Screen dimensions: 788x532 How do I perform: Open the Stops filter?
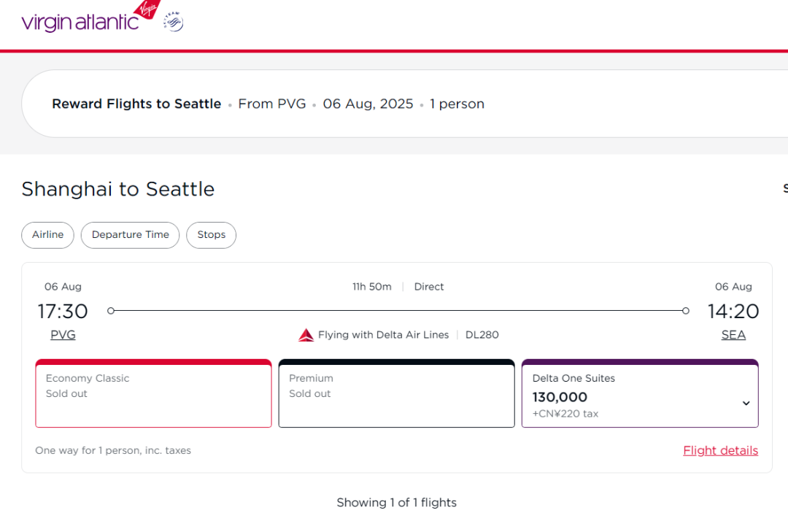coord(212,235)
